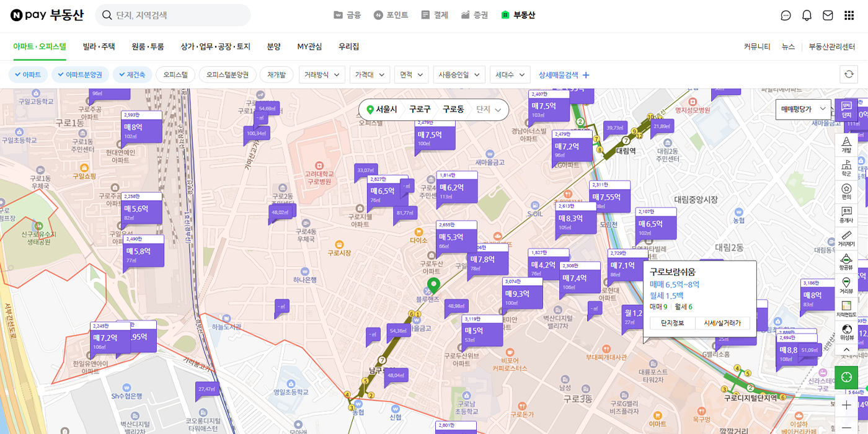Click 단지정보 button in 구로보람쉬움 popup
The image size is (868, 434).
(x=672, y=323)
